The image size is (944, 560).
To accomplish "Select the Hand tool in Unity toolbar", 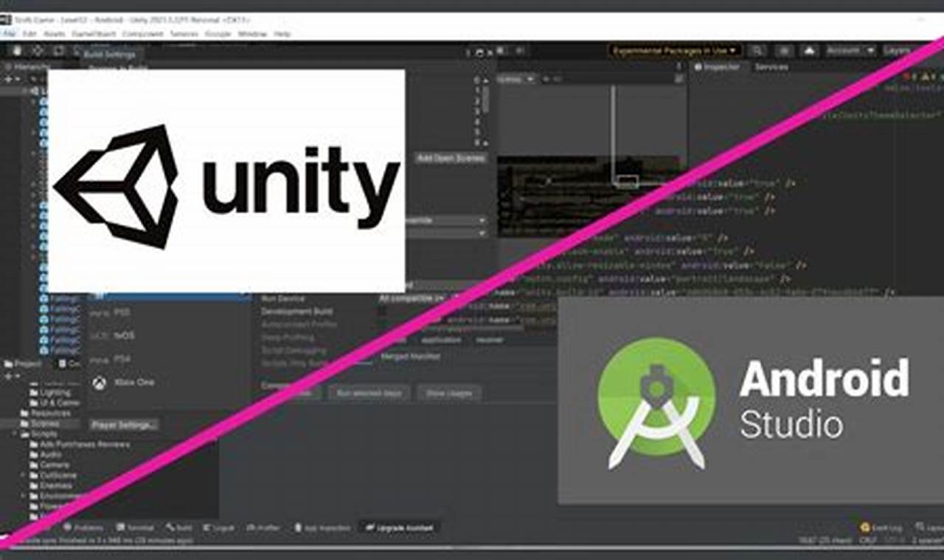I will [x=16, y=51].
